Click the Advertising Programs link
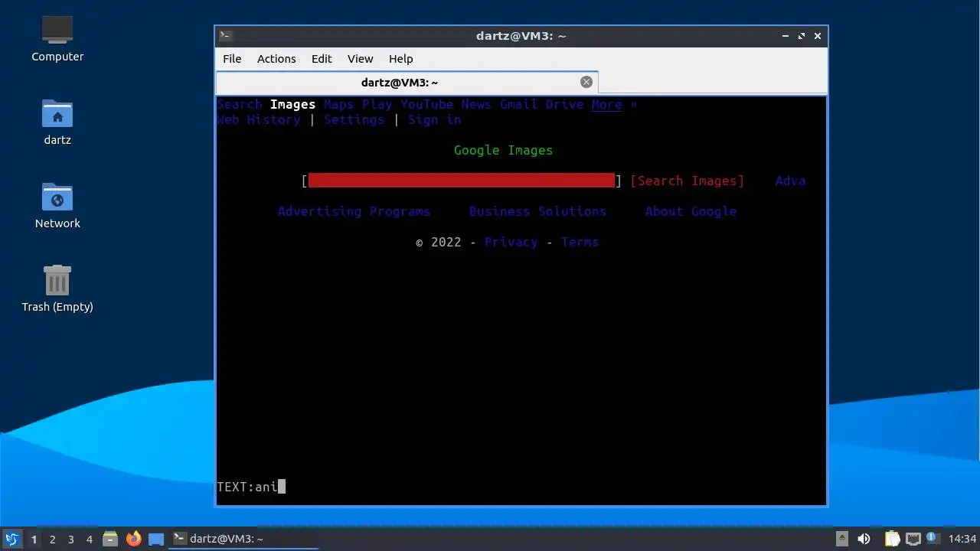Screen dimensions: 980x551 tap(354, 211)
